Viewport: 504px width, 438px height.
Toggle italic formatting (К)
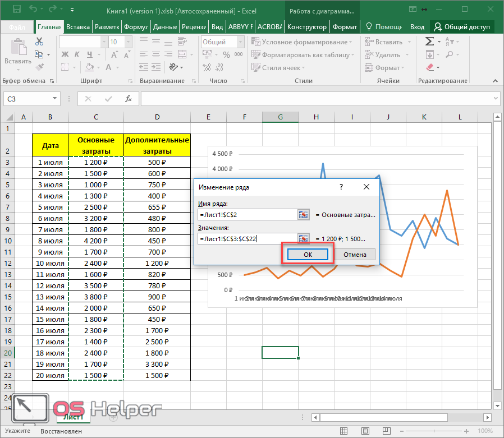(76, 54)
